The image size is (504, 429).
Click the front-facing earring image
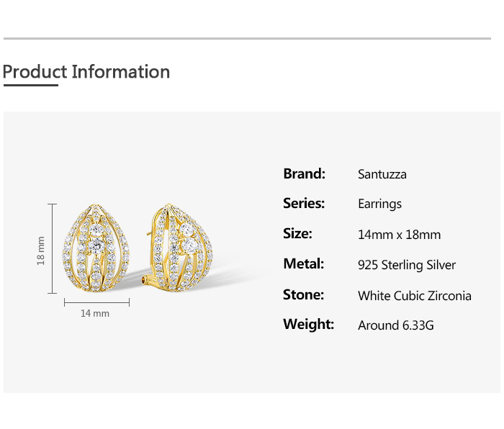(x=96, y=248)
